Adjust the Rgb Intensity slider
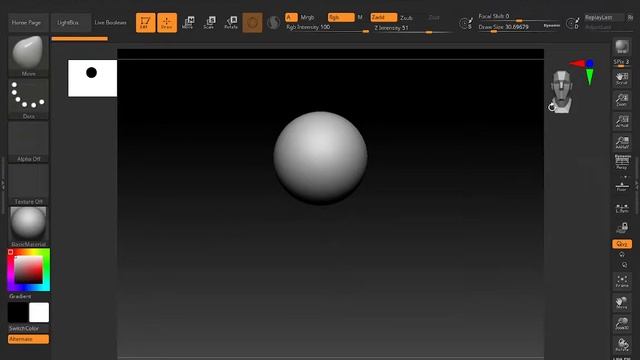Viewport: 640px width, 360px height. click(x=327, y=28)
